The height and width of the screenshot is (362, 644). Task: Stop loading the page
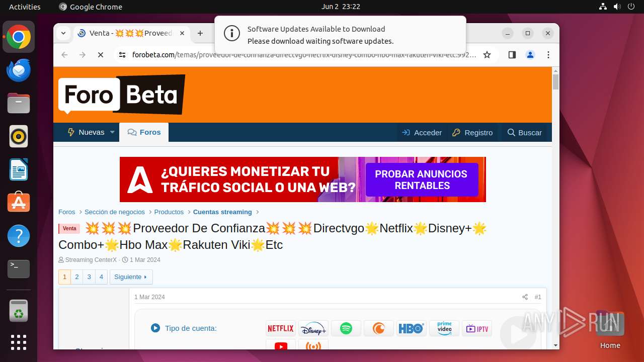pos(101,55)
